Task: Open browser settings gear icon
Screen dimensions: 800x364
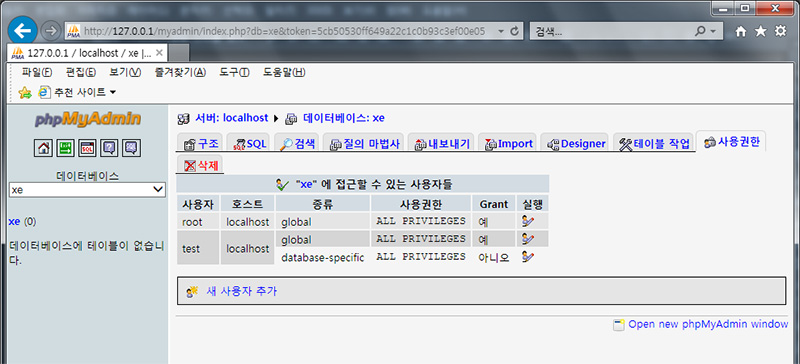Action: pyautogui.click(x=781, y=32)
